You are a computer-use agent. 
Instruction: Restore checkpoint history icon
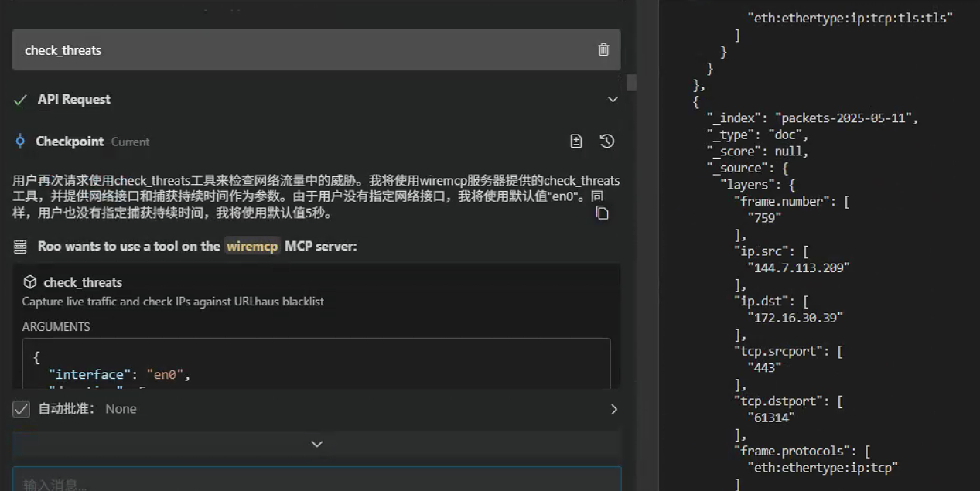(607, 141)
